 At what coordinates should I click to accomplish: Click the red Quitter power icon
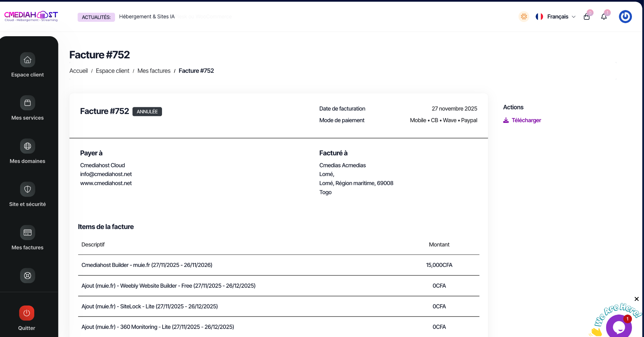(x=26, y=313)
